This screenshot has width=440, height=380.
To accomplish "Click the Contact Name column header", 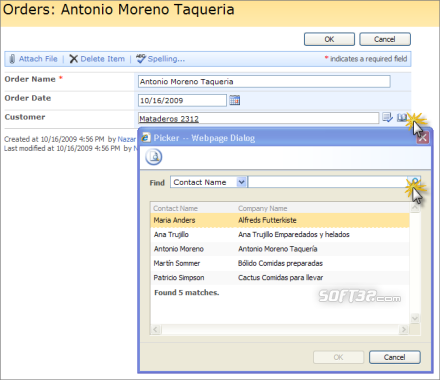I will point(175,208).
